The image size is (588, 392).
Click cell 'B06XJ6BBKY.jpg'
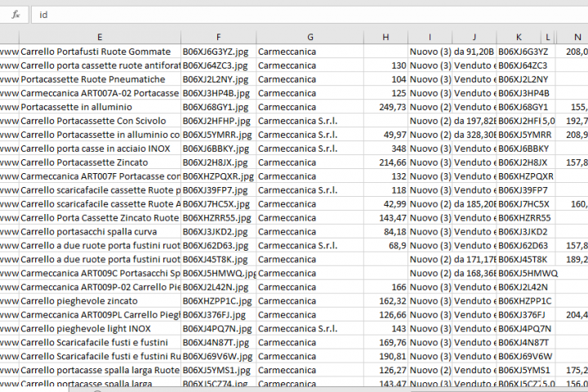click(x=219, y=149)
